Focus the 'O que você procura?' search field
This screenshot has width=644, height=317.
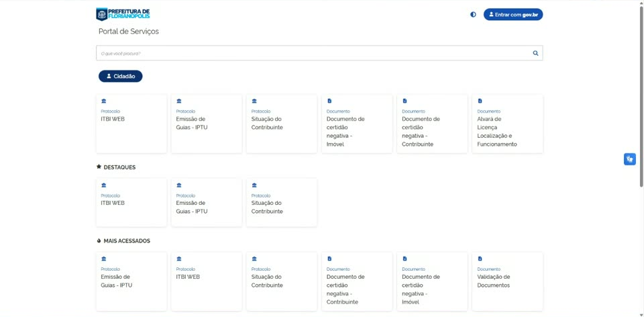point(314,53)
